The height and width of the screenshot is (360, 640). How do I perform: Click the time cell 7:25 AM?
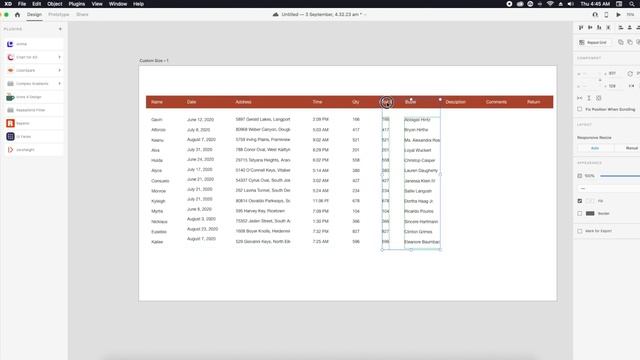click(320, 242)
